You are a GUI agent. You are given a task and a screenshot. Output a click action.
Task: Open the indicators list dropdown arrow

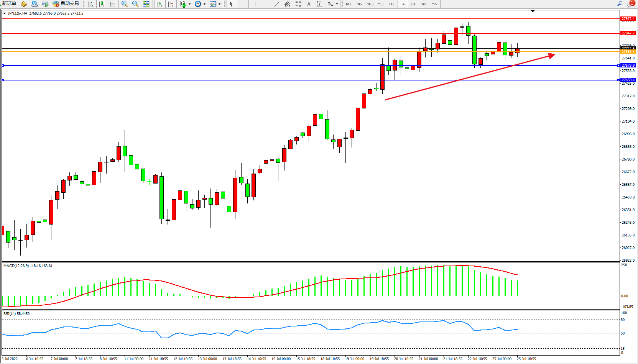click(x=189, y=4)
